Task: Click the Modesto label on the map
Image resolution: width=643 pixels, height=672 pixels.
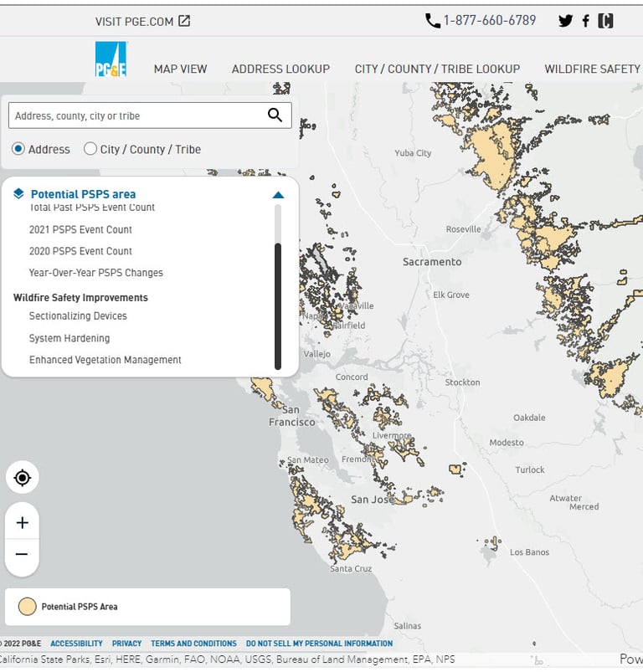Action: pos(507,443)
